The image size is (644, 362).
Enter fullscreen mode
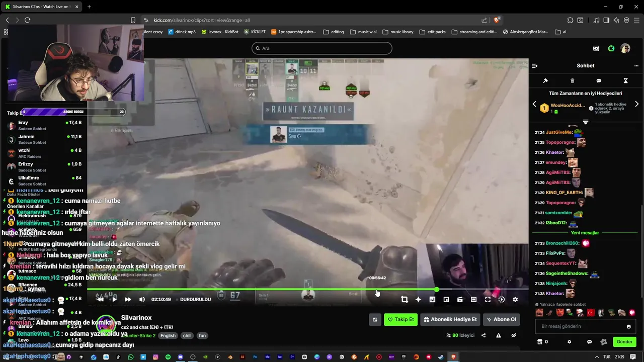tap(488, 299)
